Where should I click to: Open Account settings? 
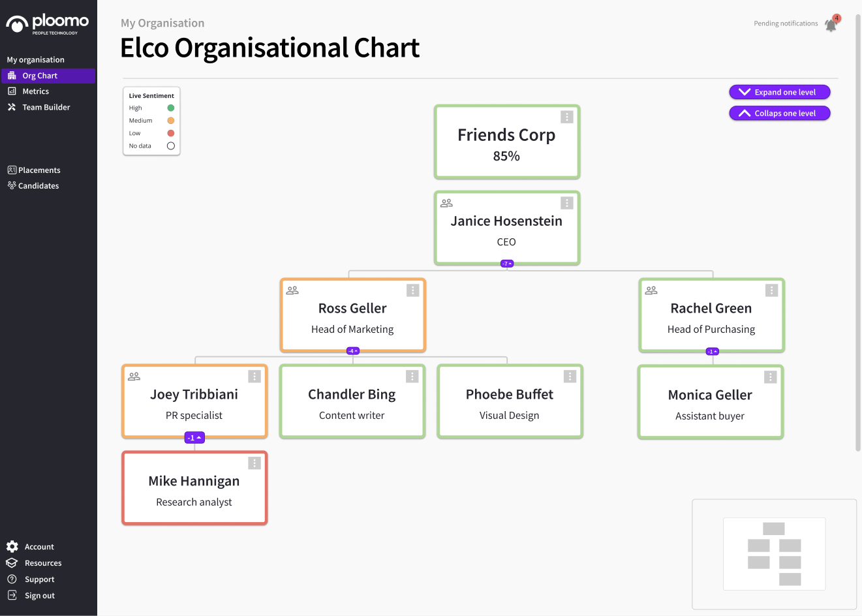pyautogui.click(x=38, y=546)
